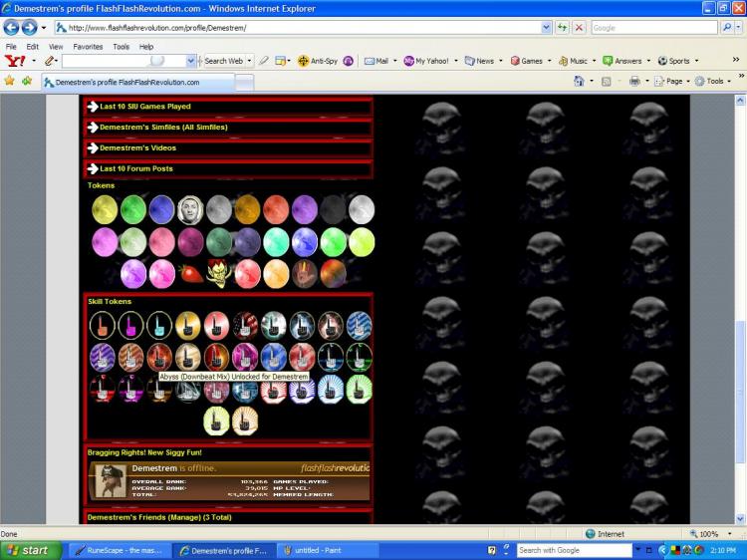Image resolution: width=747 pixels, height=560 pixels.
Task: Open Yahoo Games from the toolbar
Action: click(x=527, y=61)
